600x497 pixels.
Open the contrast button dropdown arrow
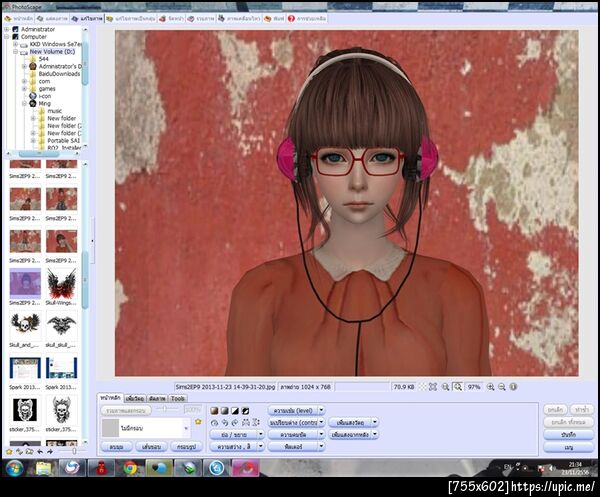[x=321, y=422]
